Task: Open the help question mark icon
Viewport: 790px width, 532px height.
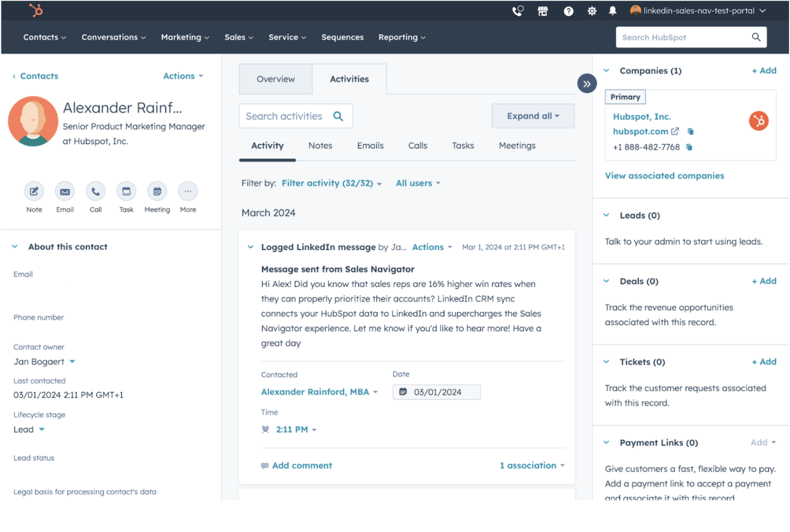Action: 568,11
